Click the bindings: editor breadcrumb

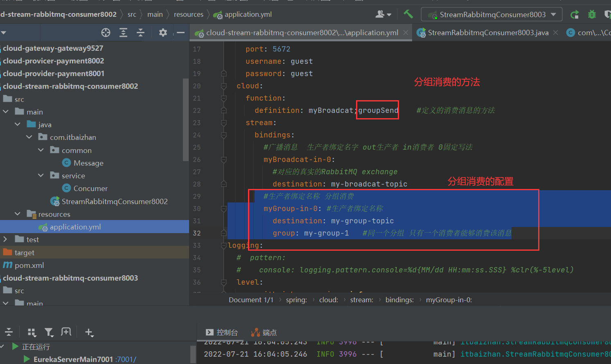pyautogui.click(x=399, y=300)
